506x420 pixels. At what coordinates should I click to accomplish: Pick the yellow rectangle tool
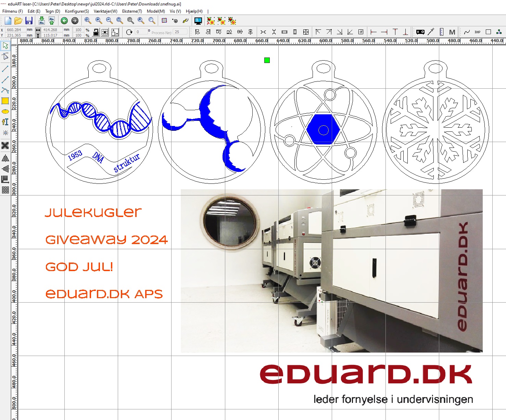[5, 101]
